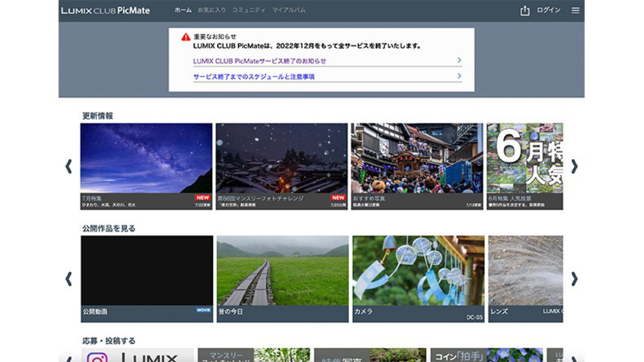Image resolution: width=644 pixels, height=362 pixels.
Task: Open サービス終了までのスケジュールと注意事項 link
Action: 254,77
